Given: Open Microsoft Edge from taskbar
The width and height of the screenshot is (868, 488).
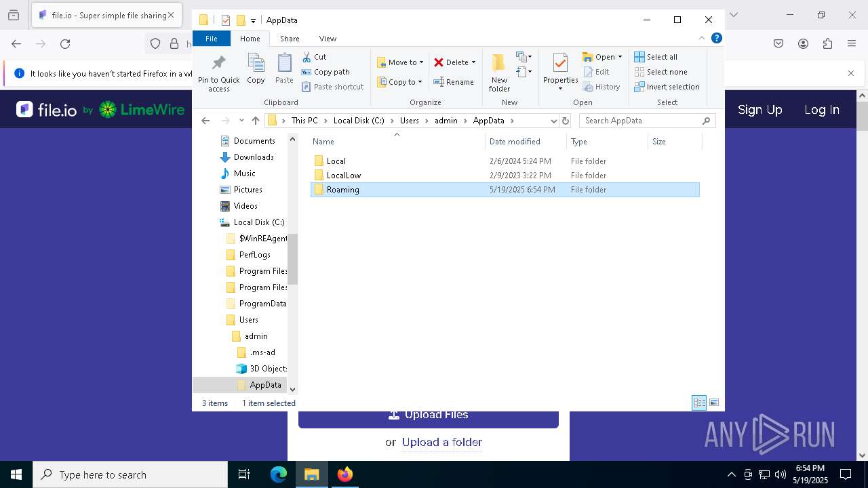Looking at the screenshot, I should coord(279,474).
